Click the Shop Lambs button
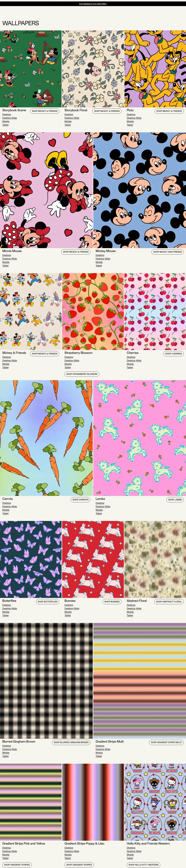Screen dimensions: 186x868 pos(175,500)
